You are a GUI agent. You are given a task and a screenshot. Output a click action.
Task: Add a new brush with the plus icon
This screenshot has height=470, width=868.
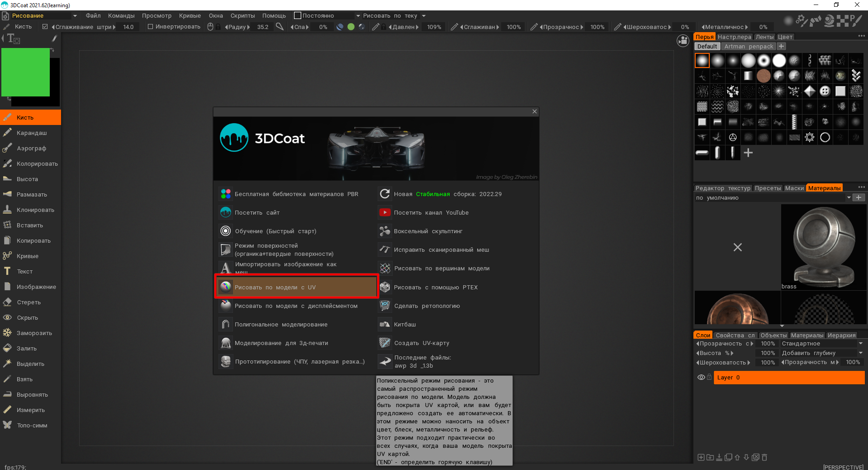click(x=749, y=153)
